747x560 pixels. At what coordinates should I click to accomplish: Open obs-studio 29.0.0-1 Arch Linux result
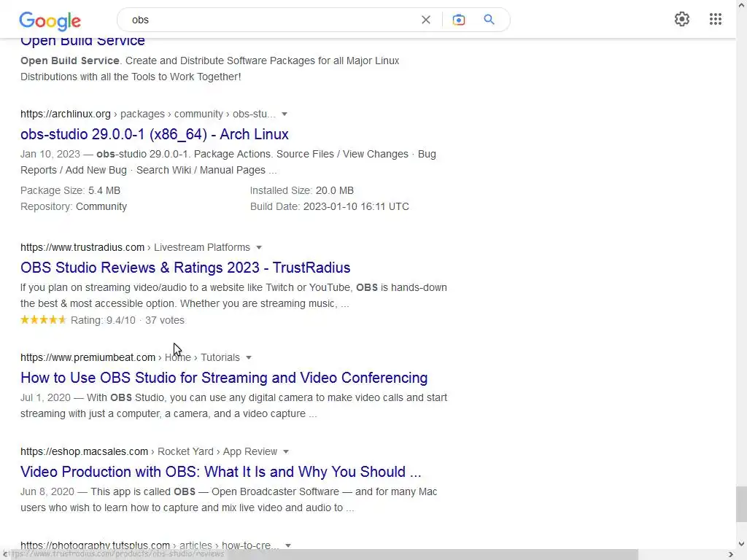(x=155, y=134)
